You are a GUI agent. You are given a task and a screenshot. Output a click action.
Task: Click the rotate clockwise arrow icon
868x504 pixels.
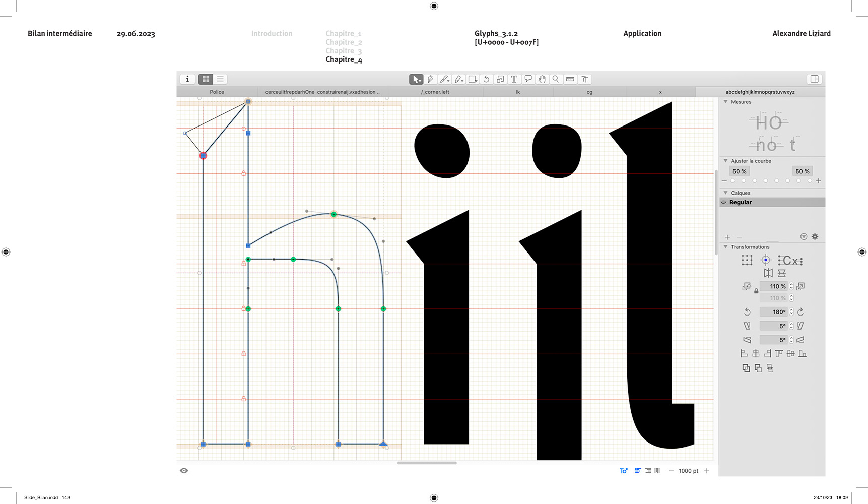pos(800,312)
